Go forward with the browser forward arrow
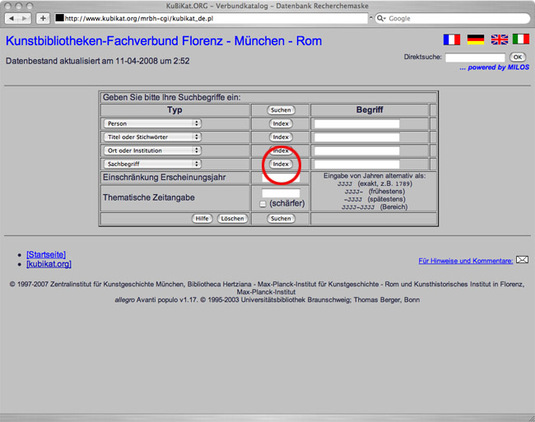This screenshot has height=422, width=535. [25, 18]
